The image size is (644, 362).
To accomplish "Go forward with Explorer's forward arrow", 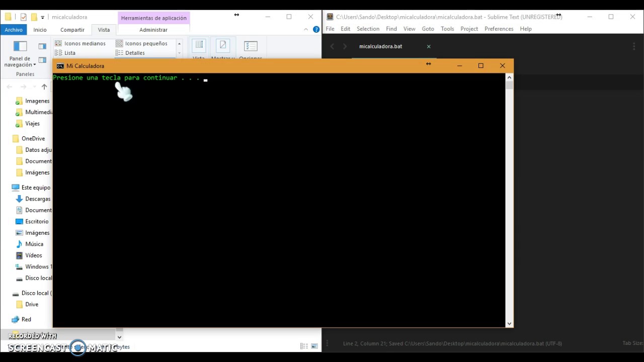I will tap(23, 86).
